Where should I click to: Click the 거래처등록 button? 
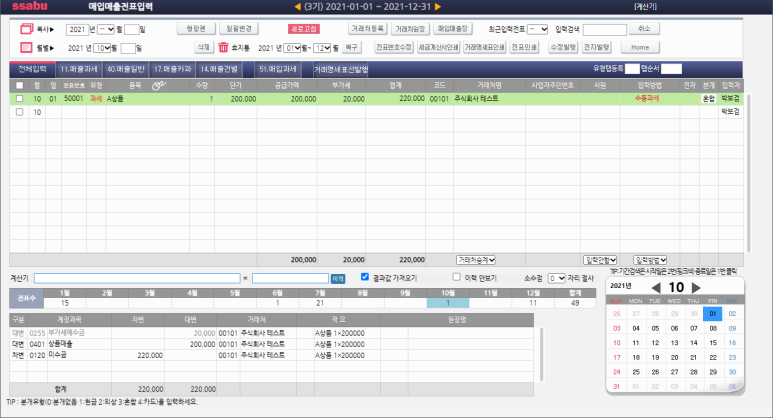click(367, 29)
